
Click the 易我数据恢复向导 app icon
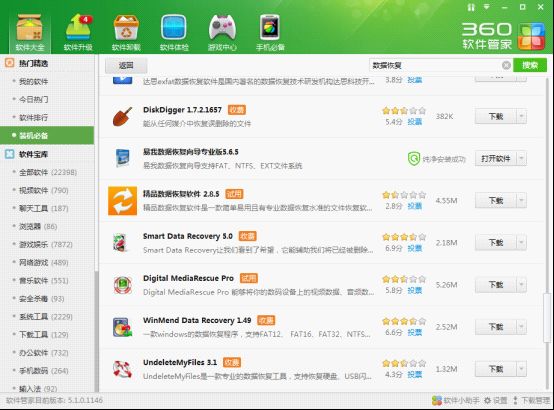point(123,158)
